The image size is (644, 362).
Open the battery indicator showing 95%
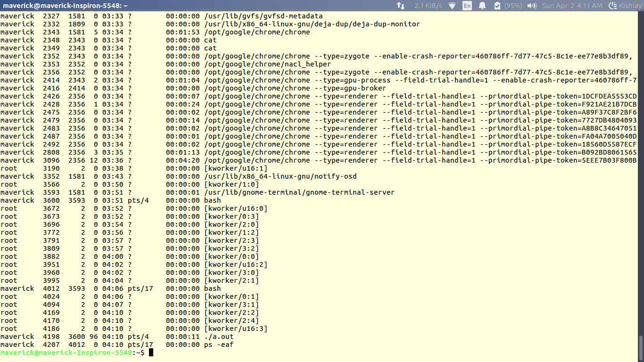coord(508,6)
